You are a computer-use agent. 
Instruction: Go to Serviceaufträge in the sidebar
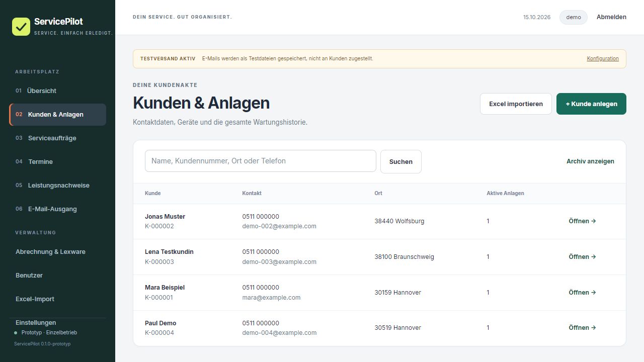point(57,138)
